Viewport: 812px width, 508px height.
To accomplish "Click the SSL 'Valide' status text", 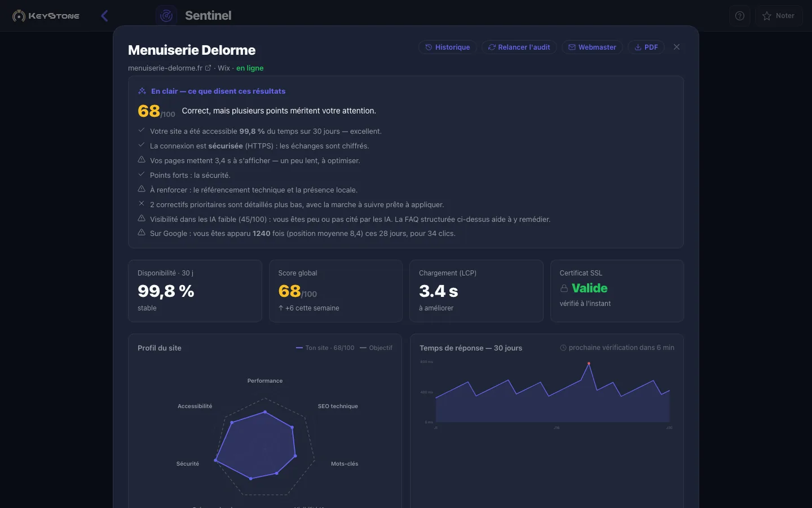I will 590,288.
